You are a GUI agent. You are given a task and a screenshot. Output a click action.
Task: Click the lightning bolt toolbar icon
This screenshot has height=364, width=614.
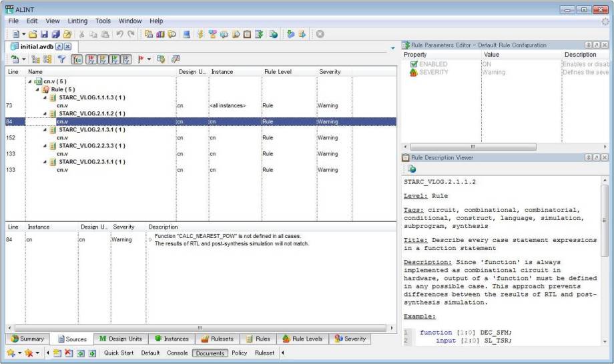[x=200, y=35]
